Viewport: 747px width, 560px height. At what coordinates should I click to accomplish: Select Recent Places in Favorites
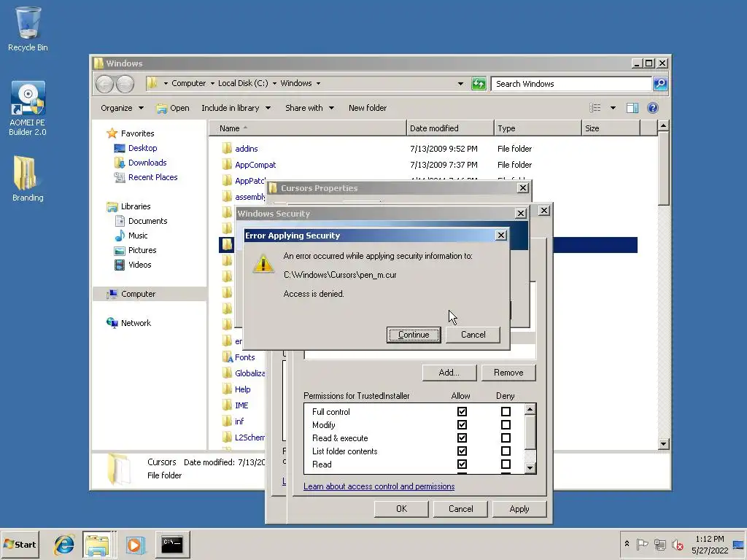(152, 177)
